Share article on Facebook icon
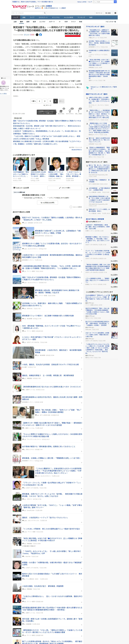Image resolution: width=129 pixels, height=644 pixels. 41,35
